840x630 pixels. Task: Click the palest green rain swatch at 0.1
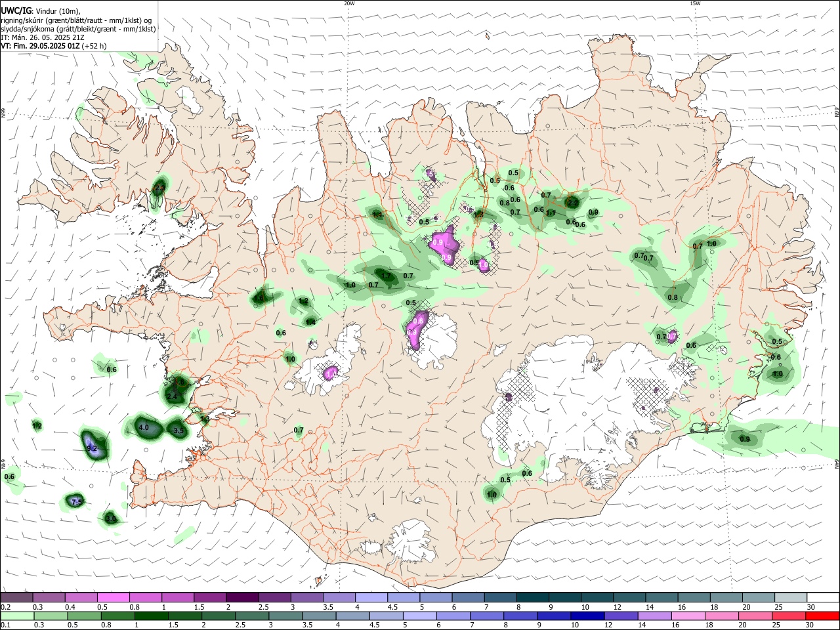tap(18, 616)
